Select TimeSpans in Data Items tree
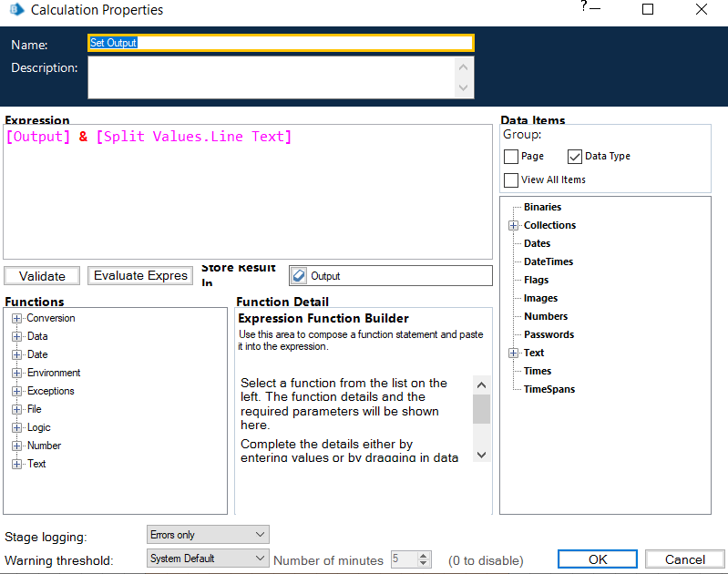The width and height of the screenshot is (728, 574). tap(549, 389)
